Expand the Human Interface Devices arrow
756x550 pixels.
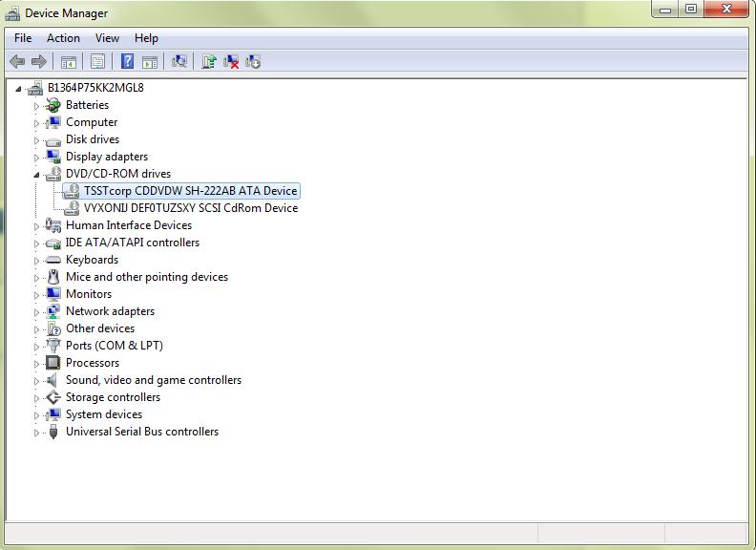(x=36, y=226)
